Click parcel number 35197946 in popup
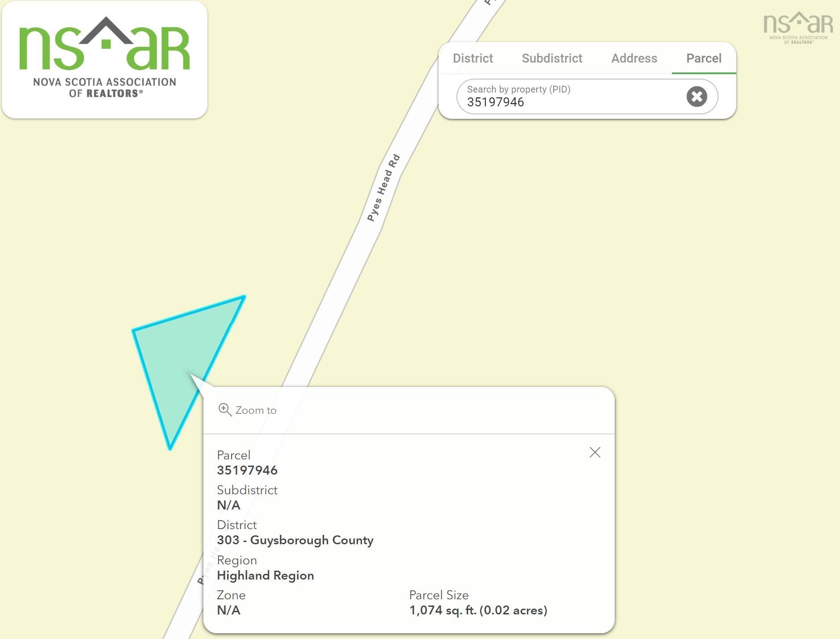The image size is (840, 639). click(x=247, y=470)
